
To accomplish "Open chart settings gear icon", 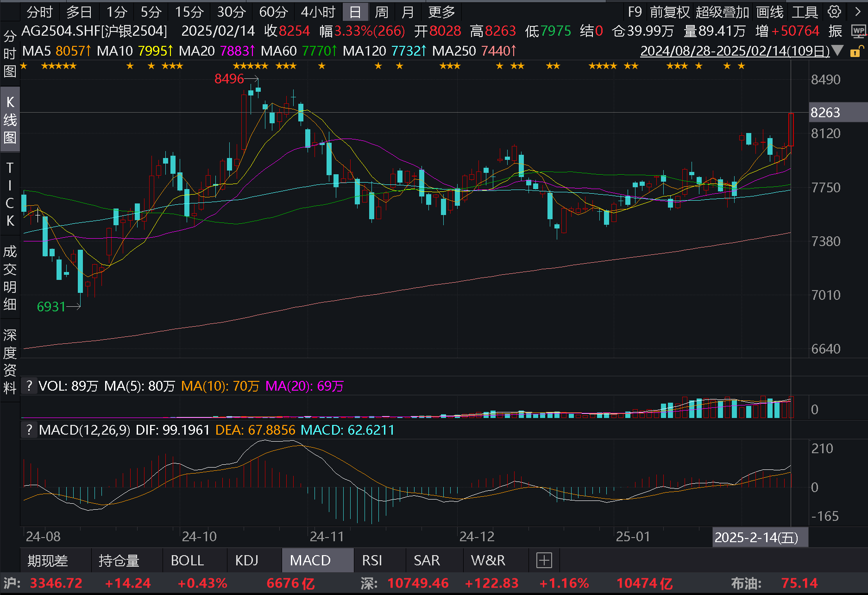I will (834, 12).
